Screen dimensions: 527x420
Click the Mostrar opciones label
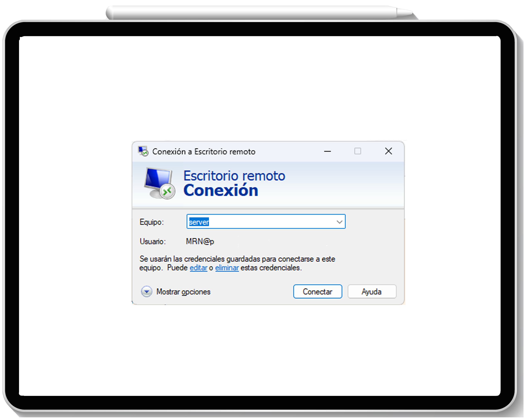183,292
